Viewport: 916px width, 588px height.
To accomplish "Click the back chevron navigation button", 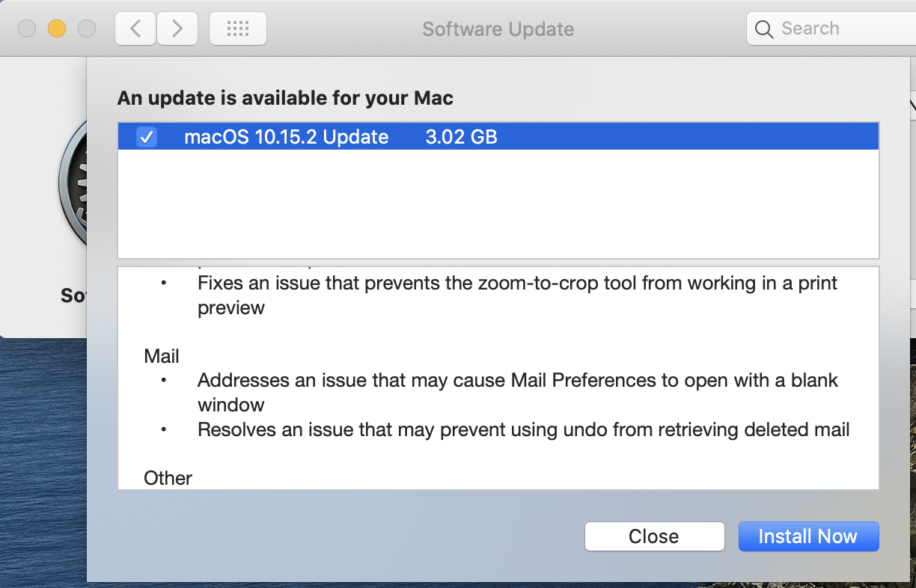I will coord(135,29).
